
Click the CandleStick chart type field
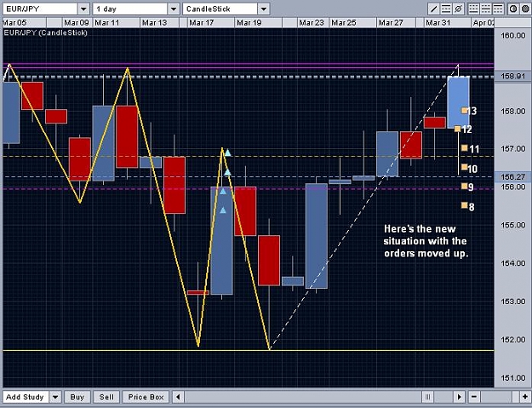220,9
